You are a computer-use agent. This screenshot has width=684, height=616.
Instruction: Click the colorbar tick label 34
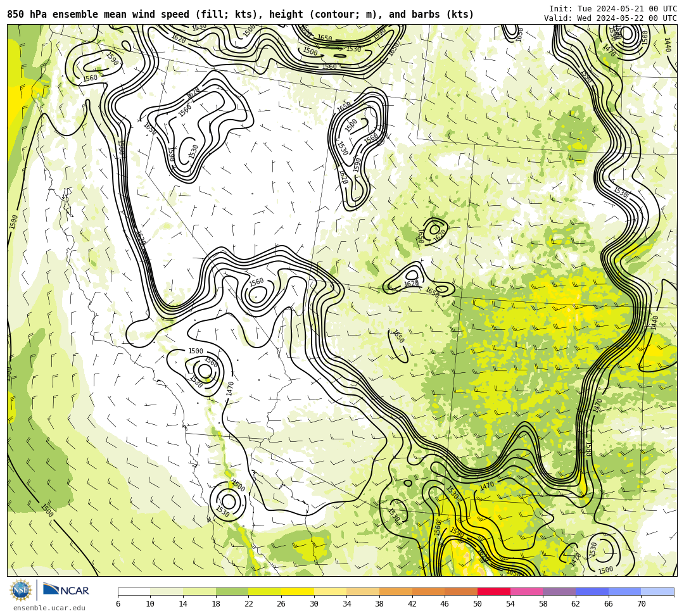pyautogui.click(x=347, y=604)
